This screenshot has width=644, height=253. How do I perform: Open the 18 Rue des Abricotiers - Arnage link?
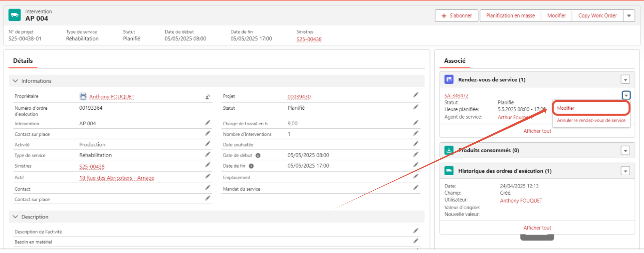117,178
